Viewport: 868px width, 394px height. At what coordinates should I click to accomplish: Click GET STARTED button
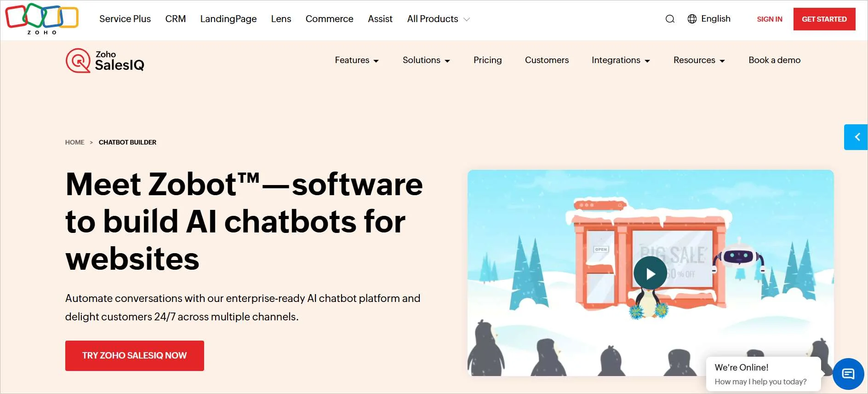tap(824, 19)
